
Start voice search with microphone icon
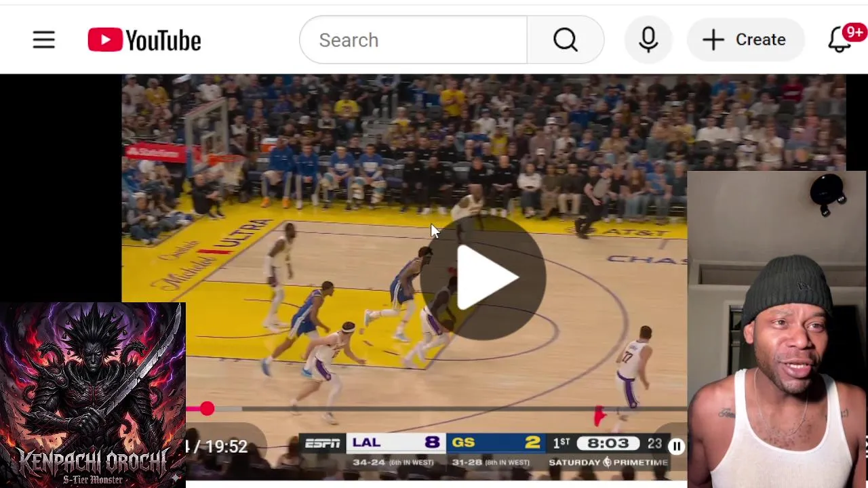click(x=648, y=40)
